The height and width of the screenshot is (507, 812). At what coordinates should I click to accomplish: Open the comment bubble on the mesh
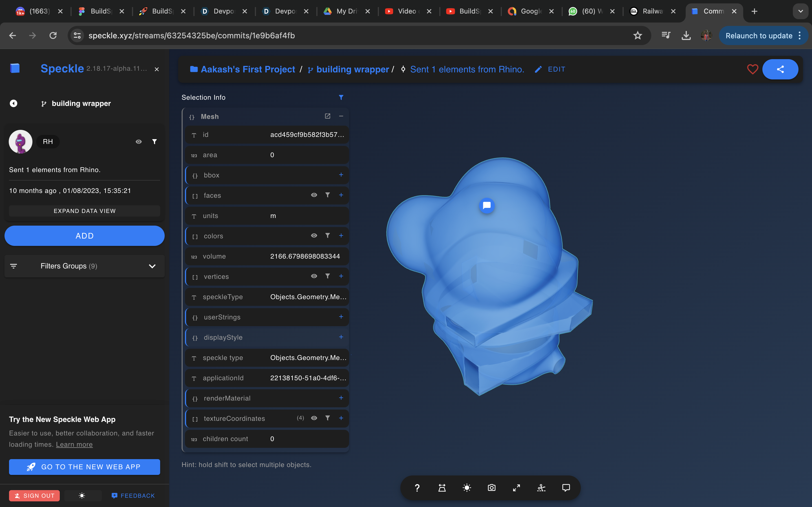(487, 205)
